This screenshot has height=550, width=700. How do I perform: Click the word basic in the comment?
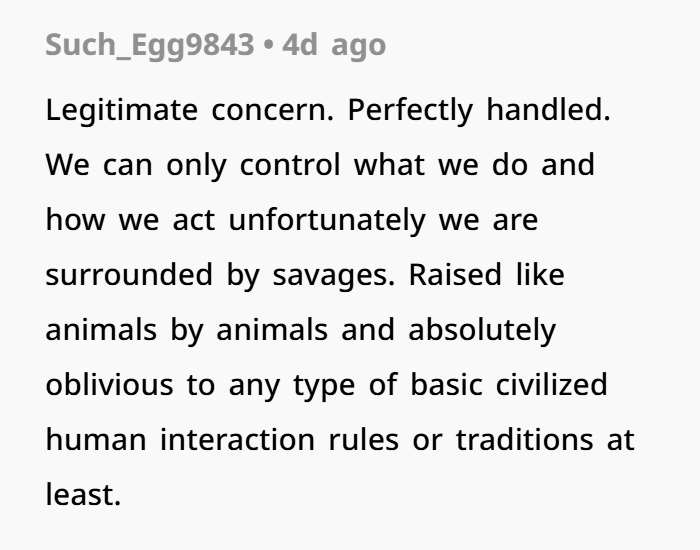tap(446, 384)
